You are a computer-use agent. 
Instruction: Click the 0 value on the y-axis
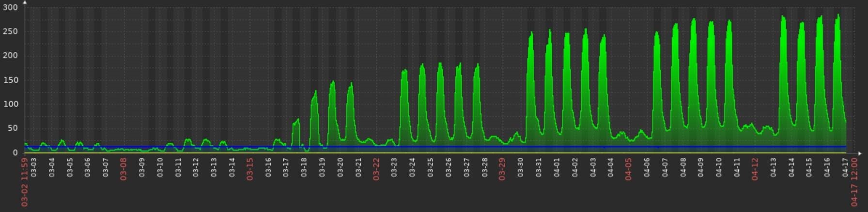15,152
